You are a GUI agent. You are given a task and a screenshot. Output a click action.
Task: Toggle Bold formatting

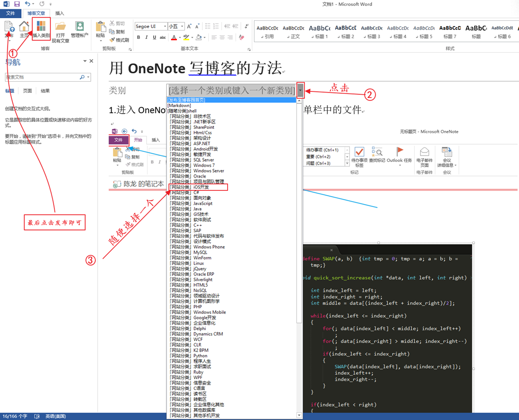[139, 37]
